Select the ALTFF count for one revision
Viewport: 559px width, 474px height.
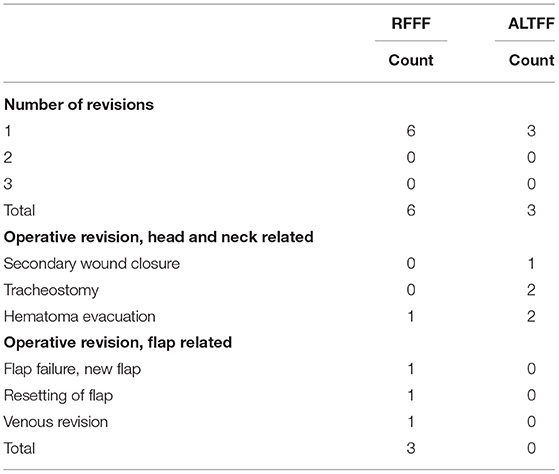pyautogui.click(x=531, y=131)
